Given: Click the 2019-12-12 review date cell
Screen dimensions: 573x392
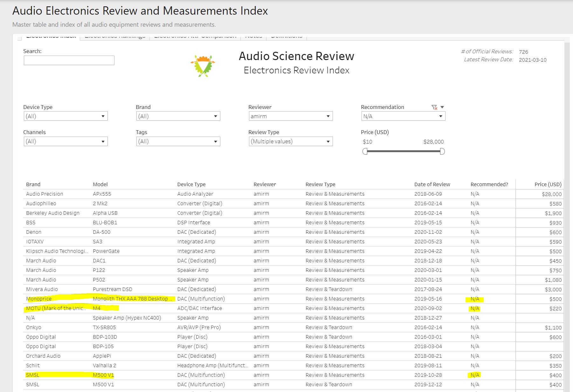Looking at the screenshot, I should point(428,384).
